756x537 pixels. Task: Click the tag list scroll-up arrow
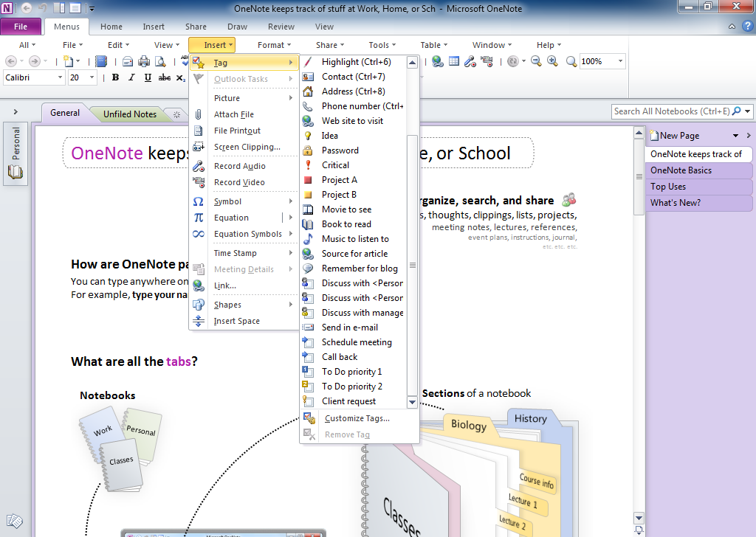click(x=412, y=62)
